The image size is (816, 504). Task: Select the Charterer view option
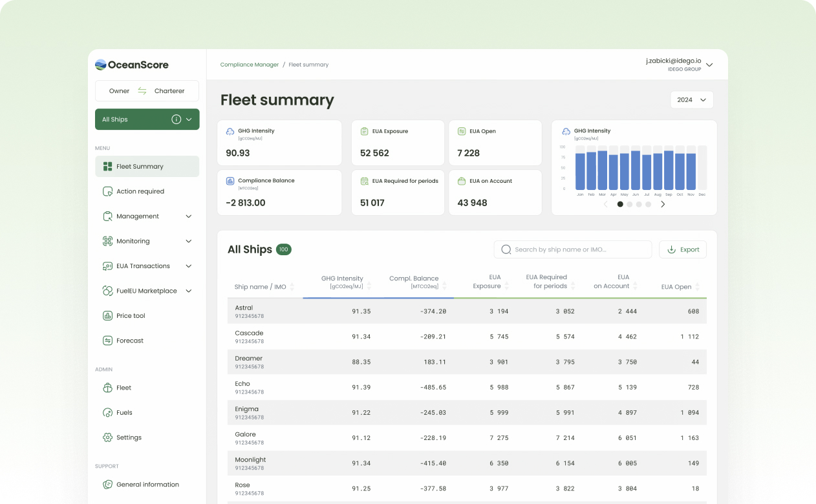pos(169,91)
